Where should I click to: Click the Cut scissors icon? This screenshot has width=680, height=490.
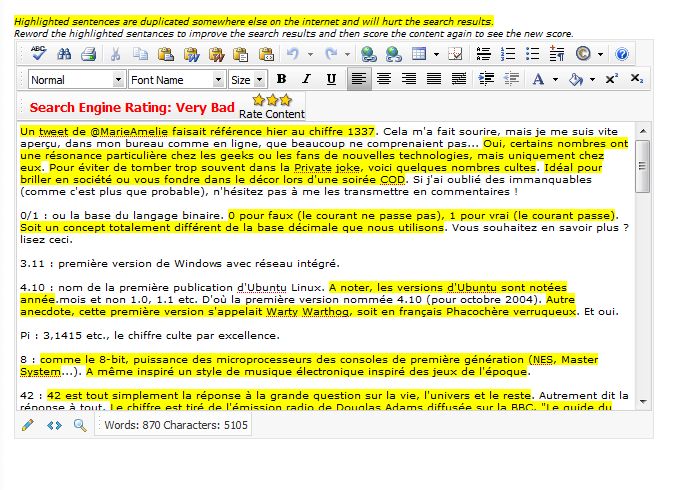[115, 54]
